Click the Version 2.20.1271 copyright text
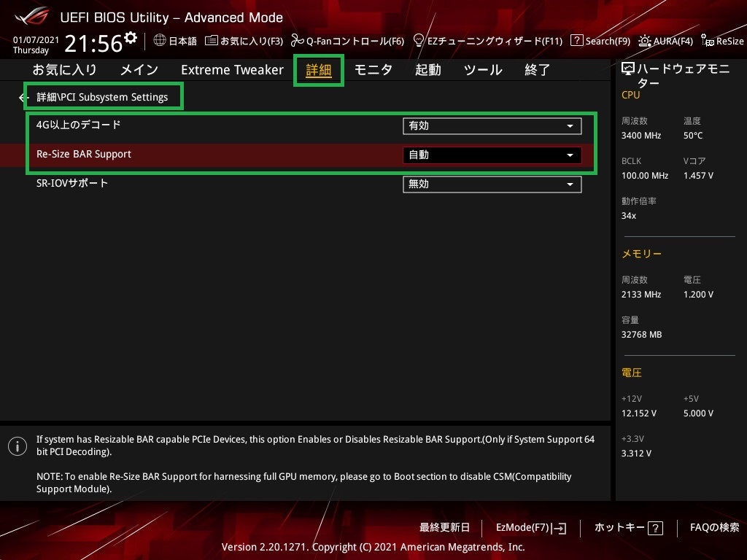747x560 pixels. 373,547
